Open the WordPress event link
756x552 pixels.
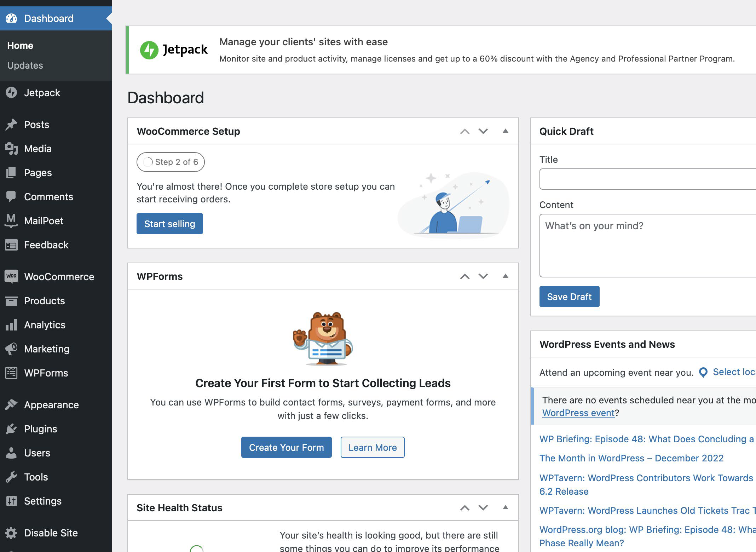tap(578, 413)
